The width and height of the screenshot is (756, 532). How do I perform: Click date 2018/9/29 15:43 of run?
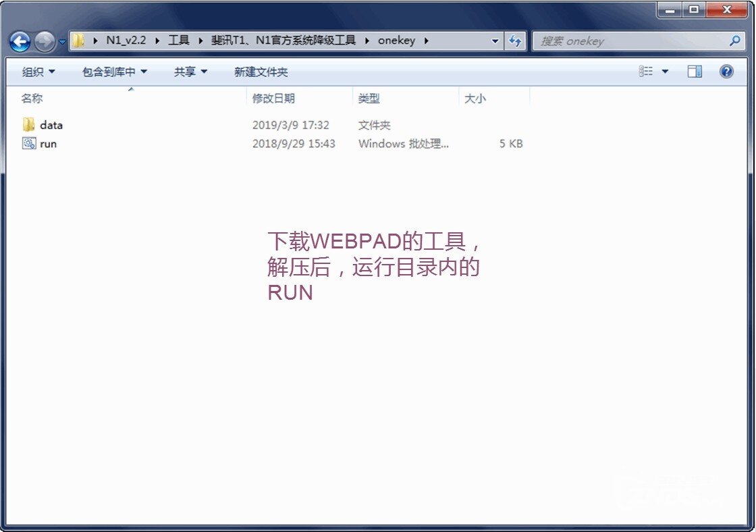(294, 144)
